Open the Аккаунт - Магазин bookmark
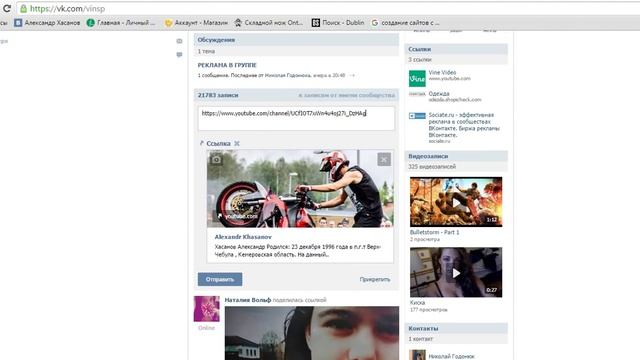 click(196, 23)
